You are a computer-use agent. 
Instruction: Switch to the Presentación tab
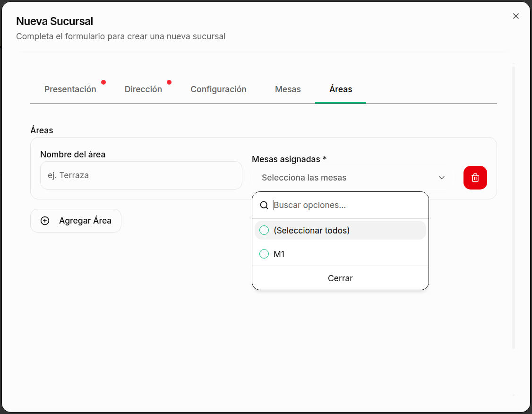point(70,89)
